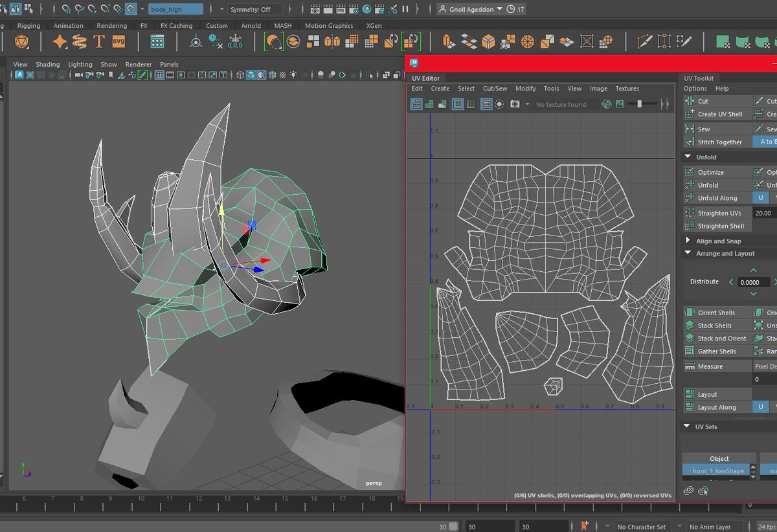777x532 pixels.
Task: Click the checkered dice icon below UV Sets
Action: pos(688,491)
